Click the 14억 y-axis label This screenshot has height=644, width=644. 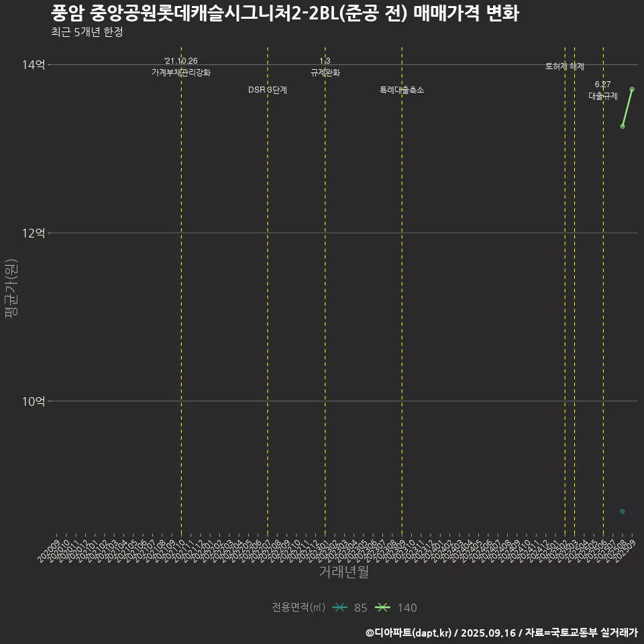pyautogui.click(x=34, y=65)
